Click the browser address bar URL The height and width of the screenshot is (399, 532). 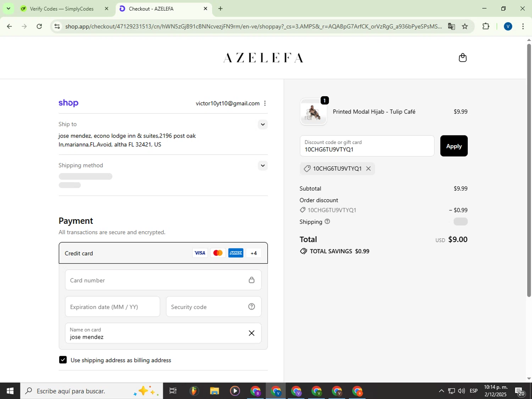(254, 26)
